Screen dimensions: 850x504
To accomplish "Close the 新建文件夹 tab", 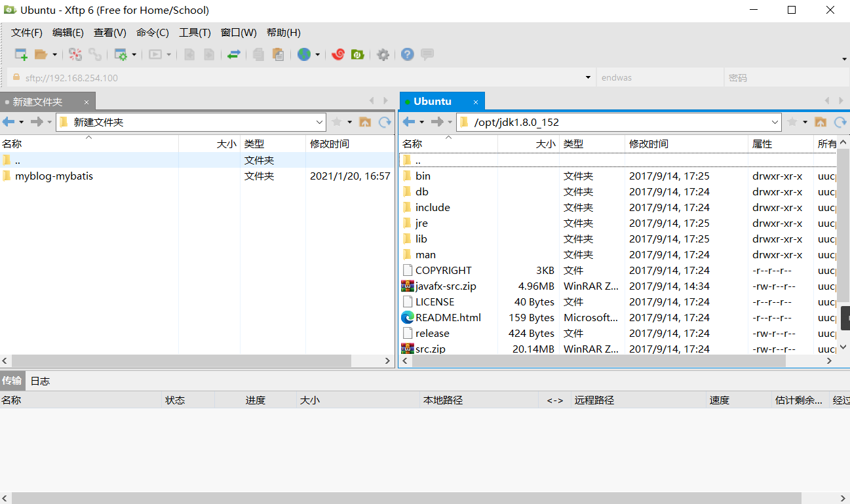I will coord(87,102).
